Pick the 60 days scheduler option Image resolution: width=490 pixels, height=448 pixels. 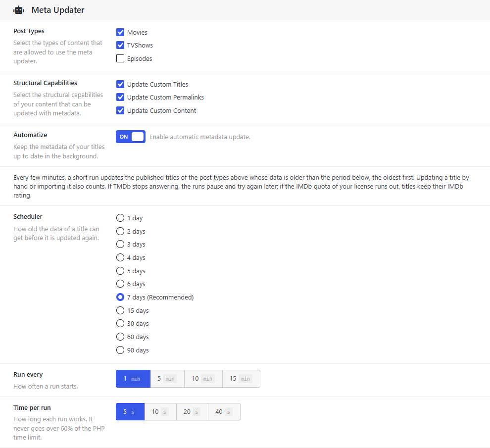[x=120, y=337]
